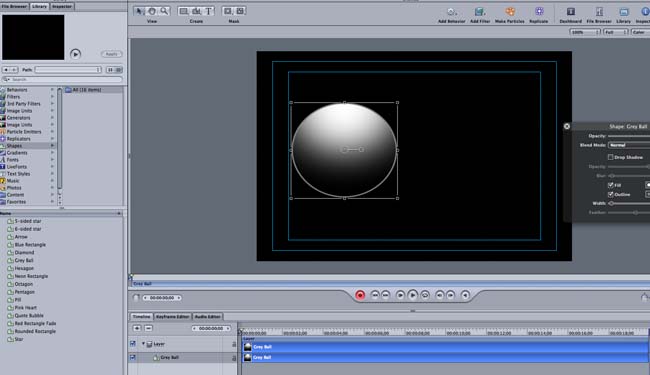Viewport: 650px width, 375px height.
Task: Select the Pan hand tool
Action: point(152,11)
